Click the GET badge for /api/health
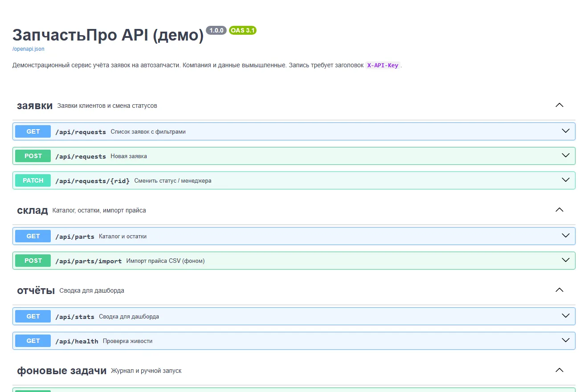588x392 pixels. tap(33, 341)
